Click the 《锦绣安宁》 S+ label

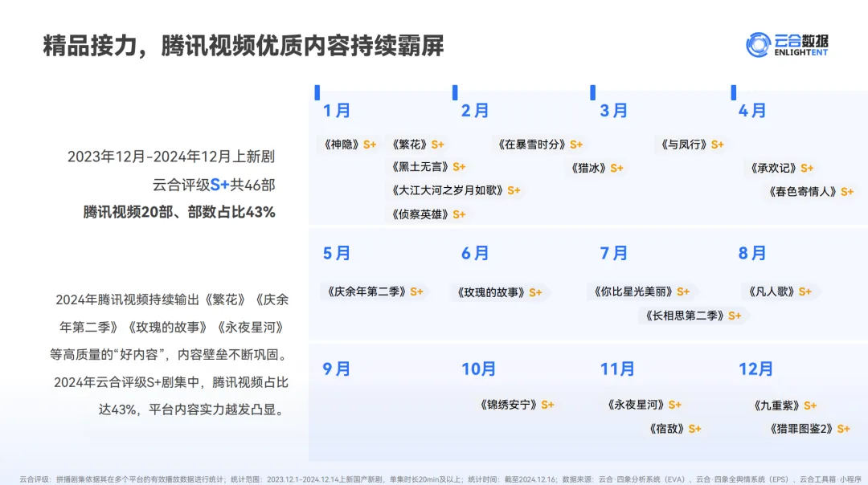point(516,405)
